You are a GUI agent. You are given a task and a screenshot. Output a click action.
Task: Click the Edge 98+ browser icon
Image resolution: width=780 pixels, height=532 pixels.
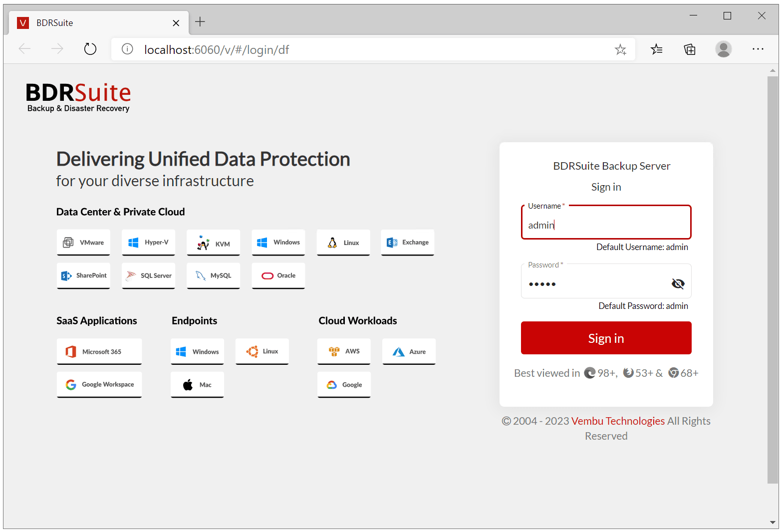590,373
